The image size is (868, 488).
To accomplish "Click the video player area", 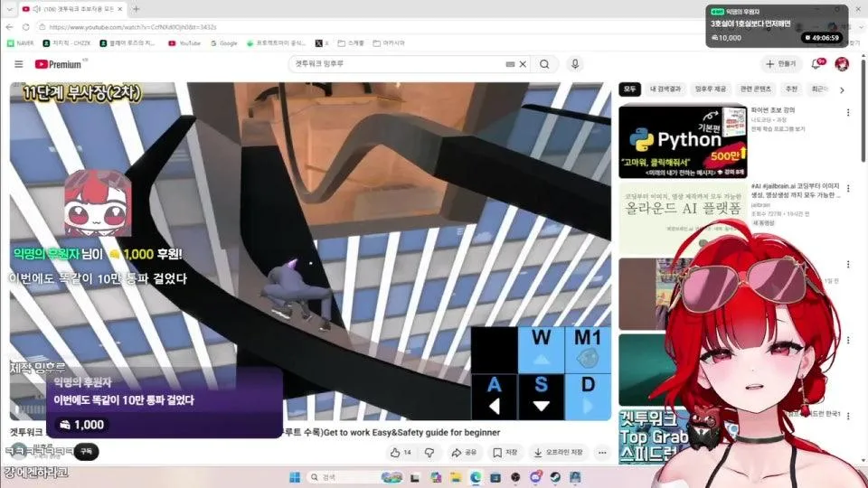I will [x=310, y=251].
